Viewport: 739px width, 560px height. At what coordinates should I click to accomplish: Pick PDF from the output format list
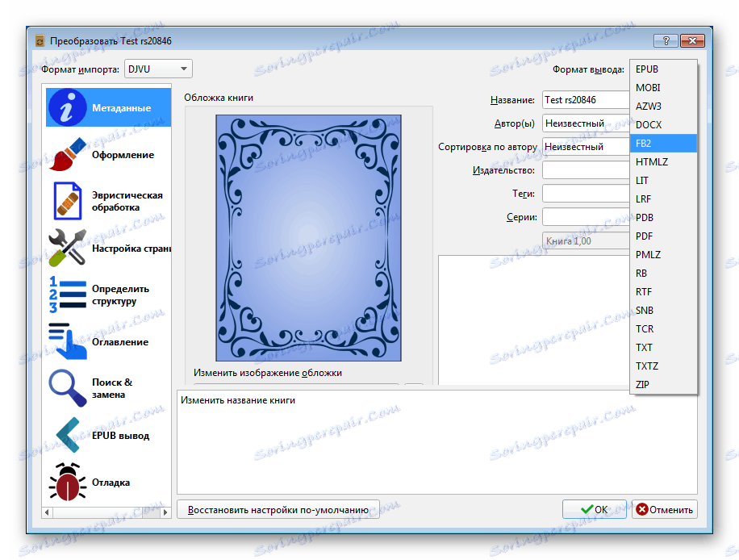pos(663,236)
